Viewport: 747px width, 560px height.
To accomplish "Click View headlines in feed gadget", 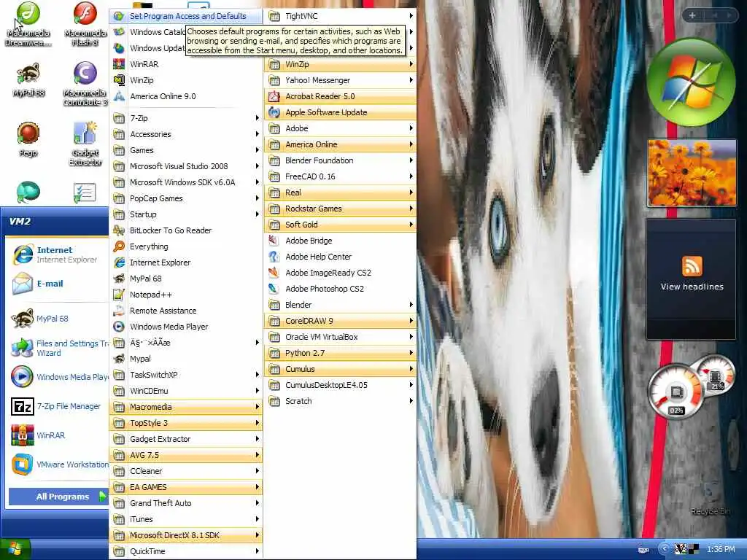I will (x=692, y=287).
